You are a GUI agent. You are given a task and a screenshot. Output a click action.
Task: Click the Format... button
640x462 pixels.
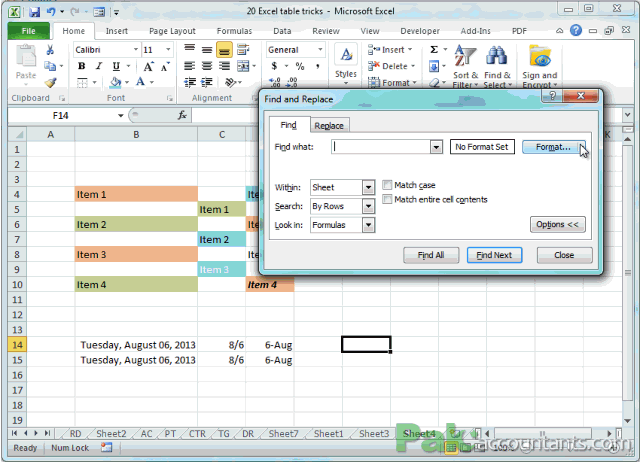pos(553,147)
